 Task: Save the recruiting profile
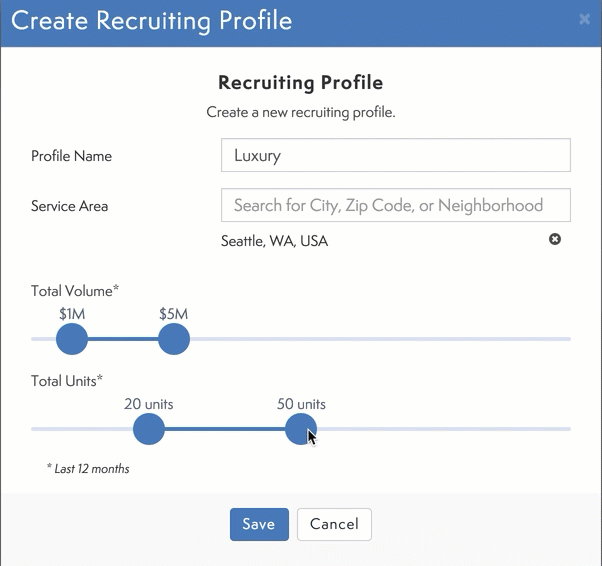(259, 524)
